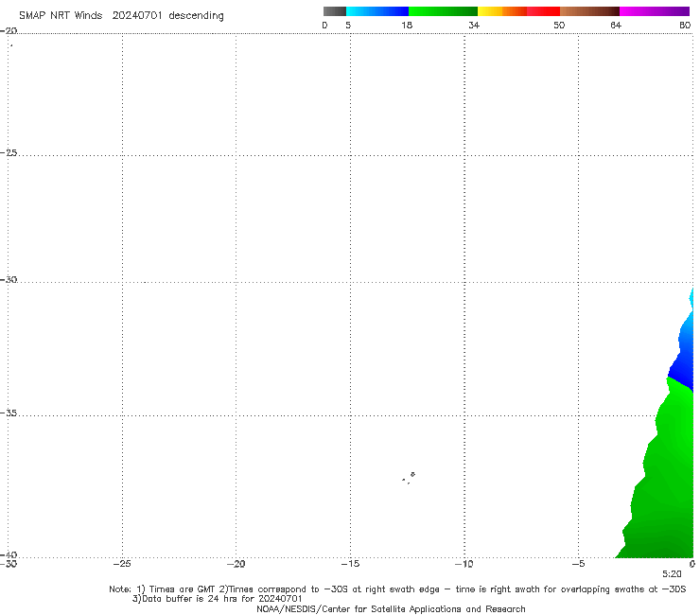Click the light cyan wind swath area
The image size is (700, 615).
(x=691, y=297)
